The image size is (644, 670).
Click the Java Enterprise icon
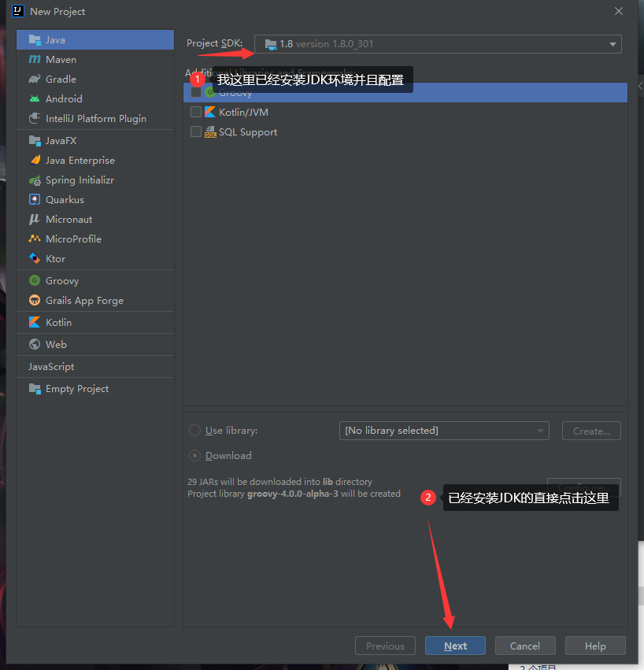point(35,161)
